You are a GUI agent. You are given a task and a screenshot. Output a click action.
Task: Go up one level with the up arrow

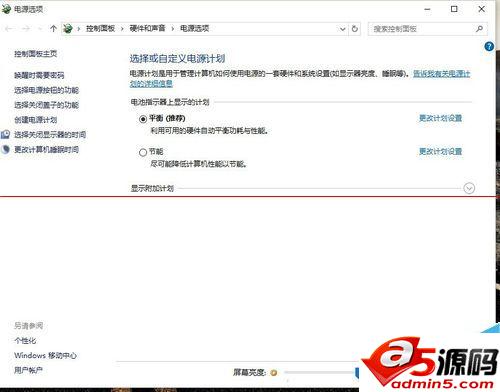(x=53, y=29)
